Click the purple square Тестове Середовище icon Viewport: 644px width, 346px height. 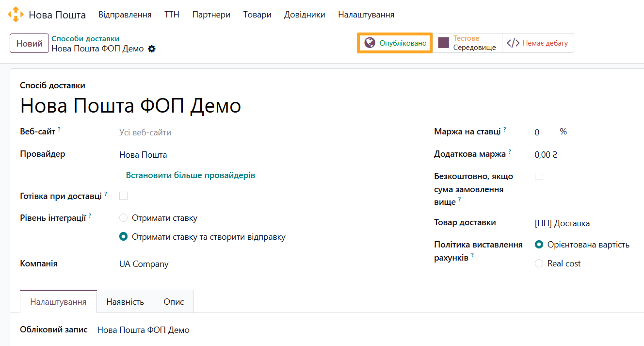443,43
